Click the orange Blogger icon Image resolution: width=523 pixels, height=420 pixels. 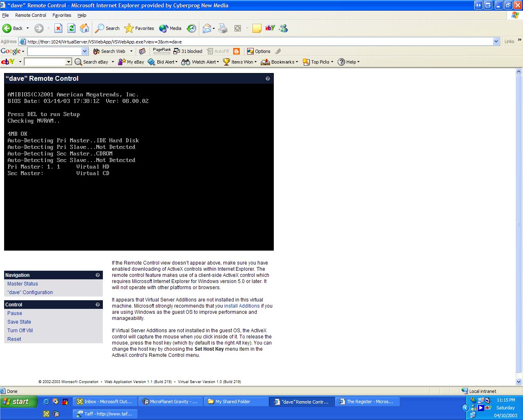pyautogui.click(x=236, y=51)
